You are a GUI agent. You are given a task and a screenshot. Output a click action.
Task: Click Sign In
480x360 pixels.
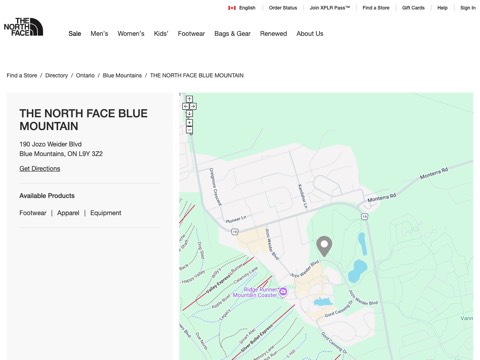468,8
